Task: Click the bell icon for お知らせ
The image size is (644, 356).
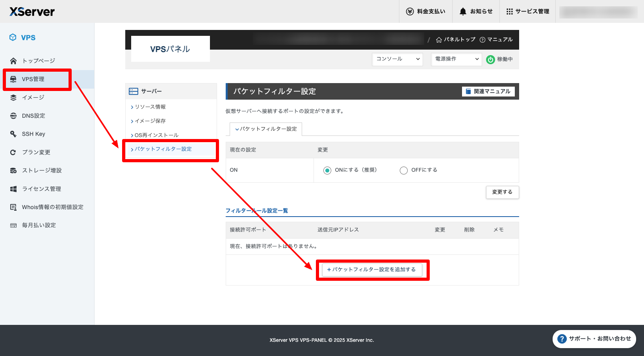Action: pos(463,11)
